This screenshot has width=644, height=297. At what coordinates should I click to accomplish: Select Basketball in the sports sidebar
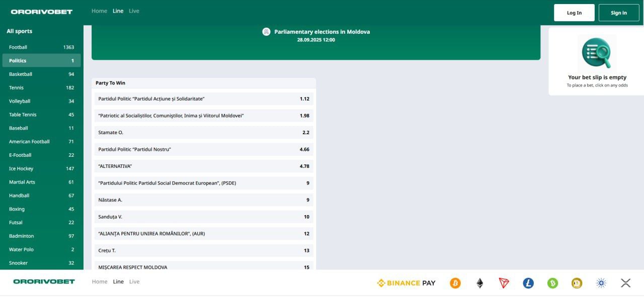coord(41,74)
